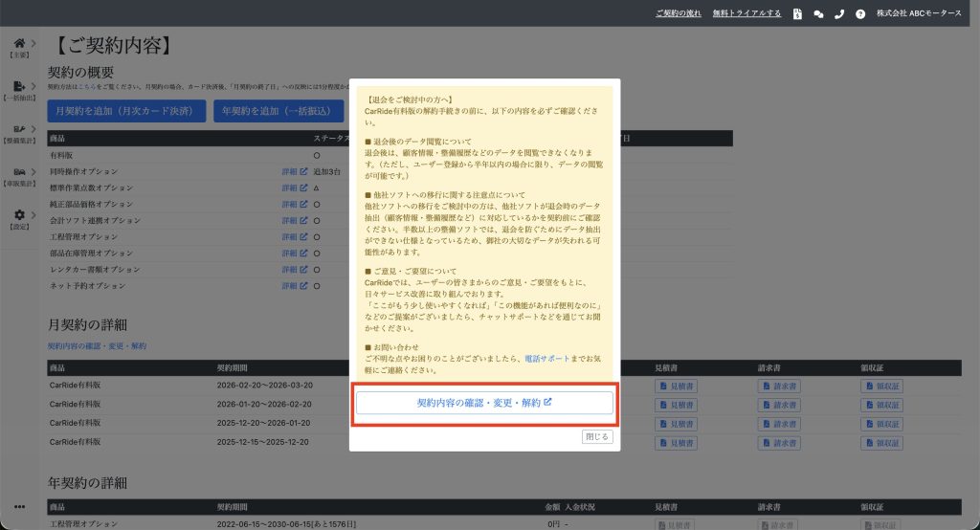980x530 pixels.
Task: Click 契約内容の確認・変更・解約 button in dialog
Action: 484,403
